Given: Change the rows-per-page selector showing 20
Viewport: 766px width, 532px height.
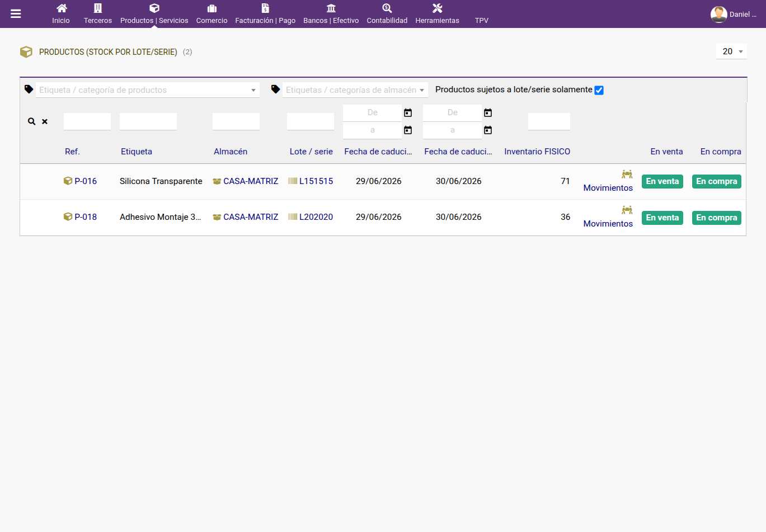Looking at the screenshot, I should tap(732, 51).
